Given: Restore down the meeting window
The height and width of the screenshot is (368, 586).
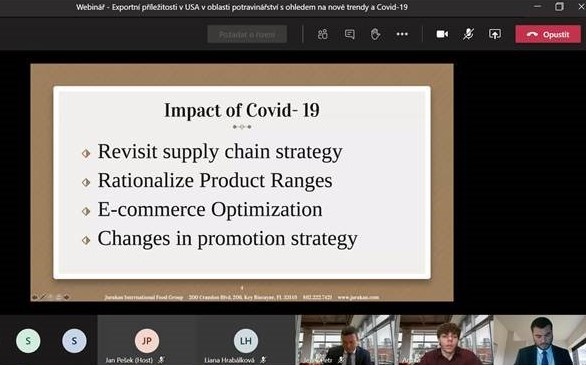Looking at the screenshot, I should click(559, 6).
